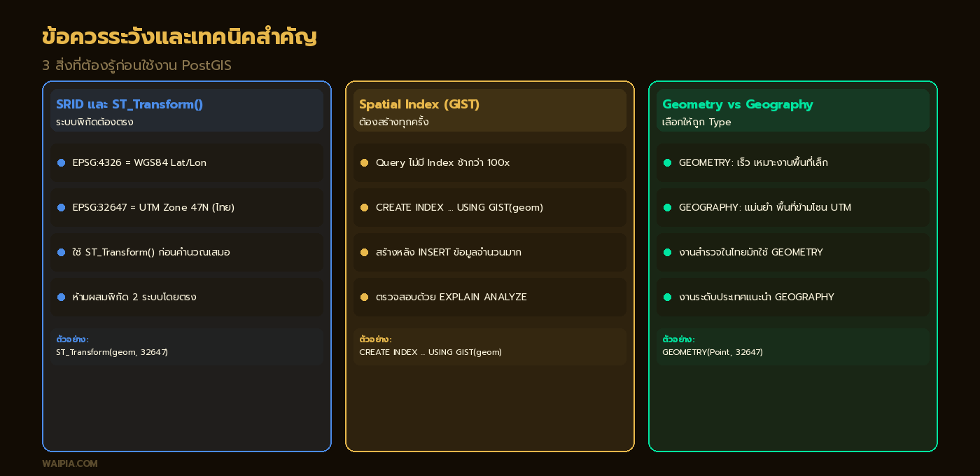Click the ST_Transform(geom, 32647) example text
Screen dimensions: 980x476
112,352
